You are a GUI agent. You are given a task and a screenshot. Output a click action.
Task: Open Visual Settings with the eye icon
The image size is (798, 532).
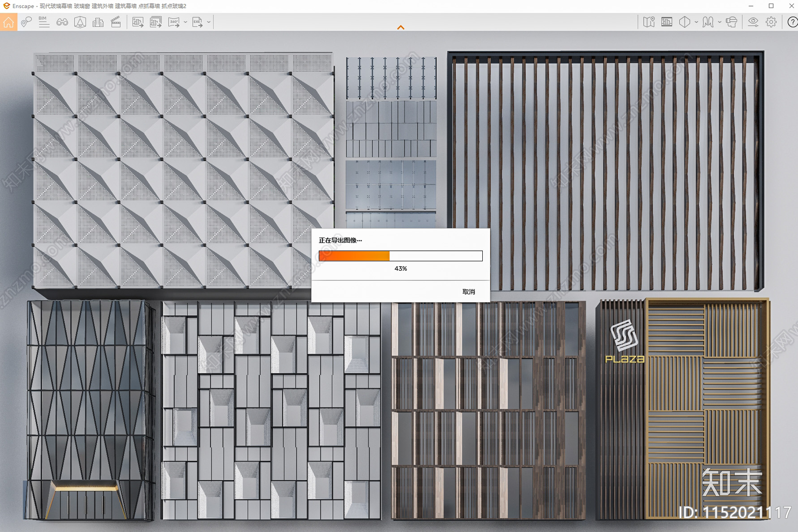click(x=753, y=22)
